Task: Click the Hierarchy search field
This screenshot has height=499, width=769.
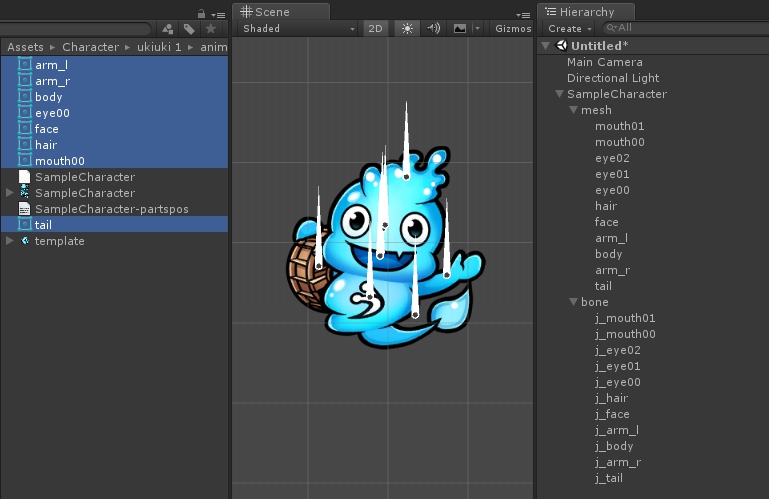Action: [686, 28]
